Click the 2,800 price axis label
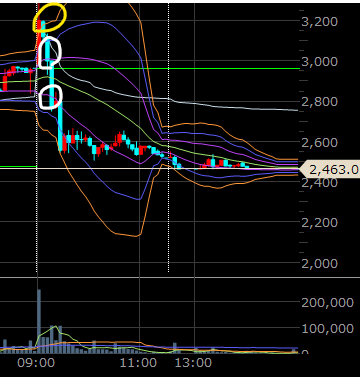This screenshot has width=360, height=377. click(x=319, y=102)
